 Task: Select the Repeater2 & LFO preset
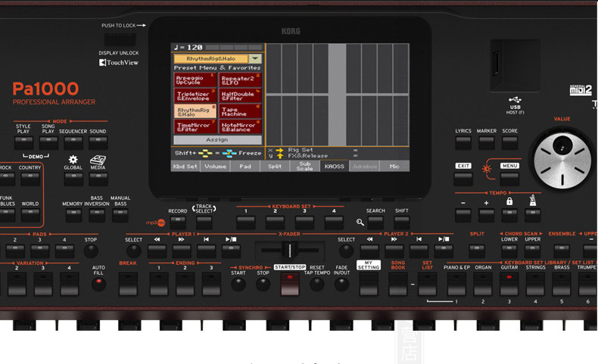tap(240, 79)
